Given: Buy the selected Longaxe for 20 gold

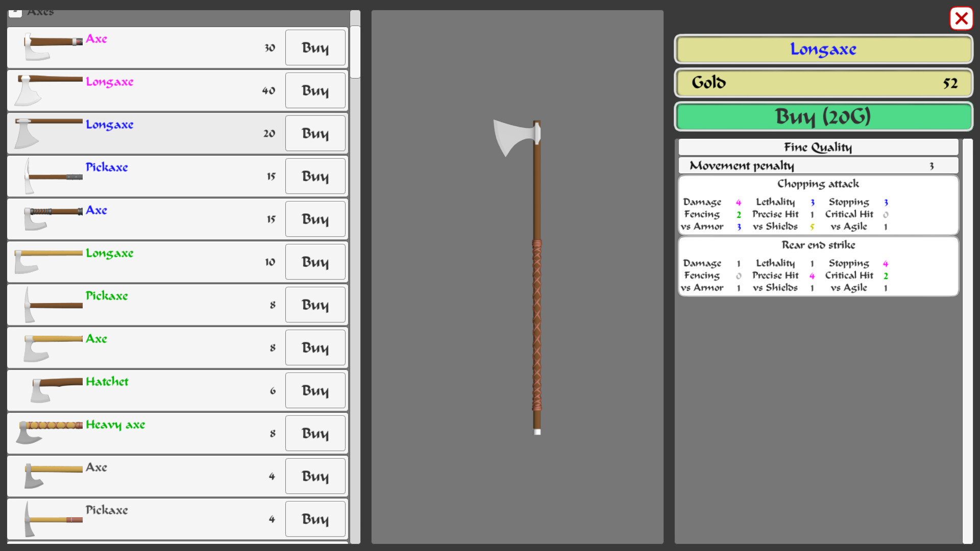Looking at the screenshot, I should coord(823,116).
